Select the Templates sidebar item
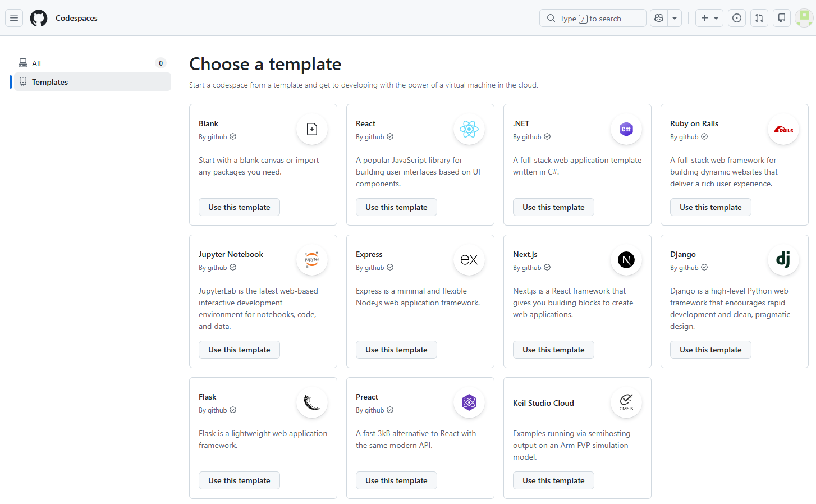 click(x=93, y=82)
